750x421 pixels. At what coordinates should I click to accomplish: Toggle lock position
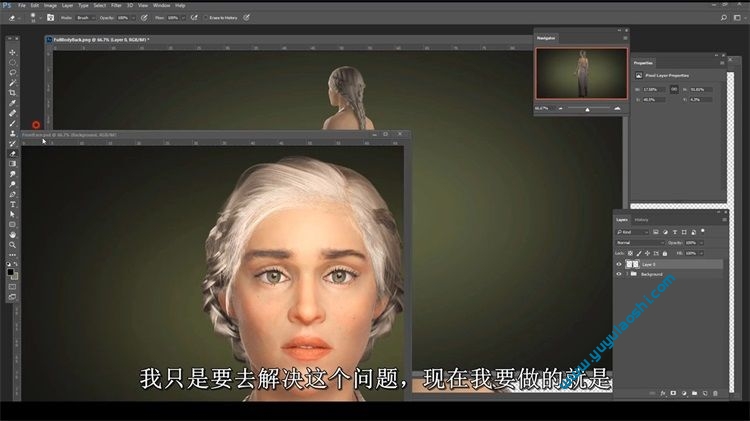coord(647,253)
